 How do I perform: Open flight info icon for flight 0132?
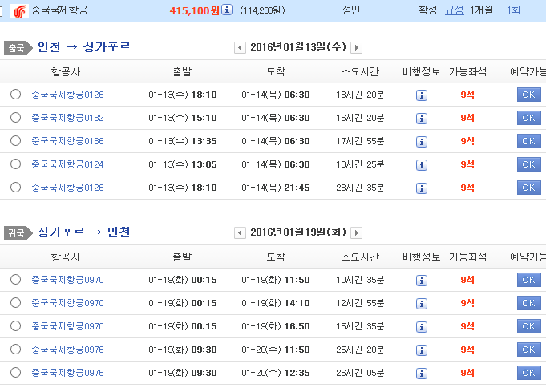click(x=422, y=119)
